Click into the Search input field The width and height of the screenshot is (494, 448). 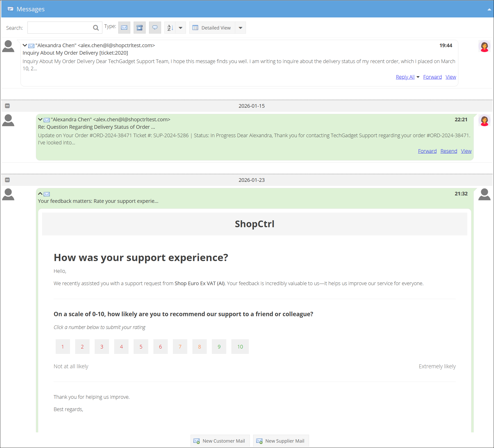60,28
